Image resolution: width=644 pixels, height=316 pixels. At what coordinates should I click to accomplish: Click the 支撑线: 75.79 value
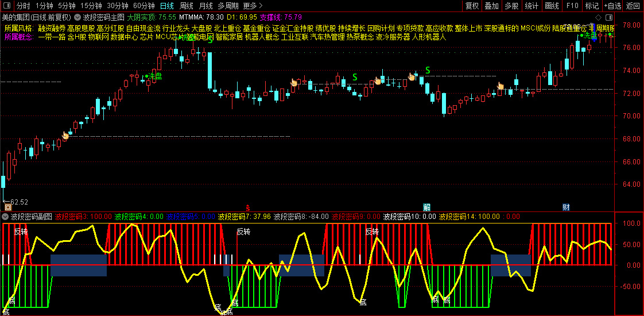(x=281, y=17)
